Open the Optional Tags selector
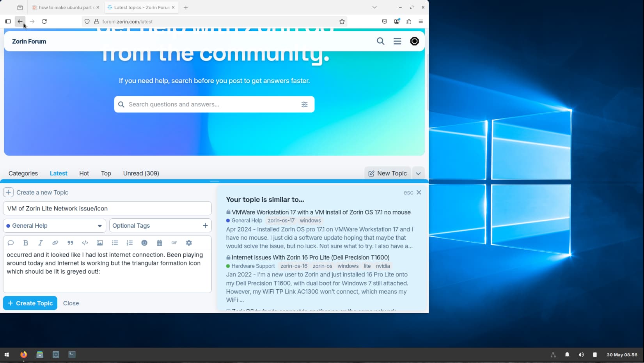644x363 pixels. [x=160, y=225]
